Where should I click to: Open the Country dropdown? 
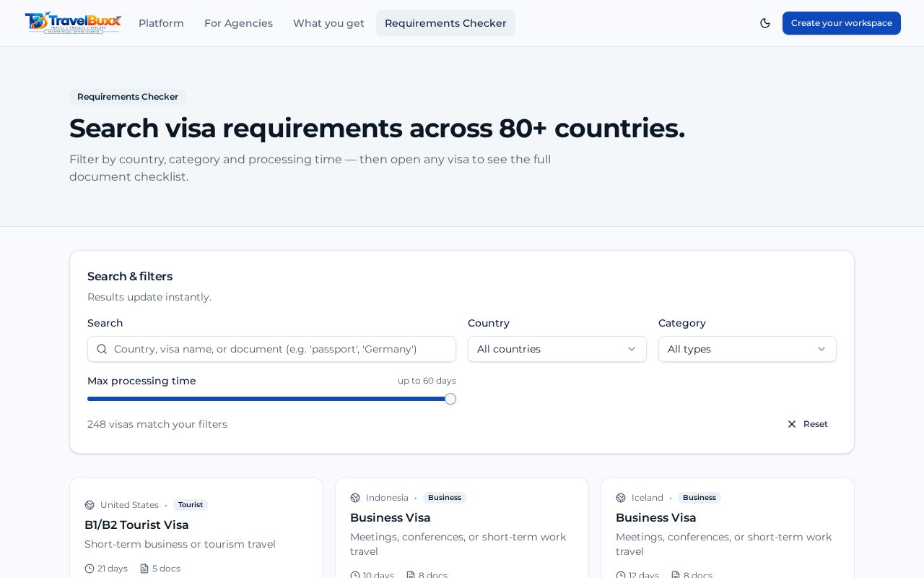557,349
